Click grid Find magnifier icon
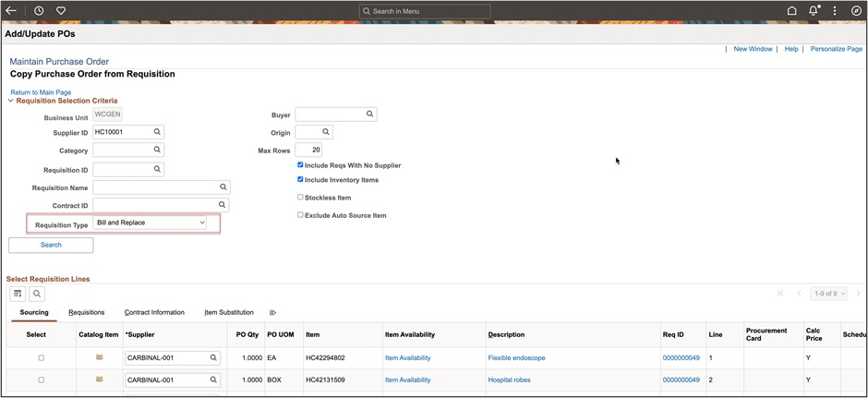The width and height of the screenshot is (868, 398). pos(37,294)
